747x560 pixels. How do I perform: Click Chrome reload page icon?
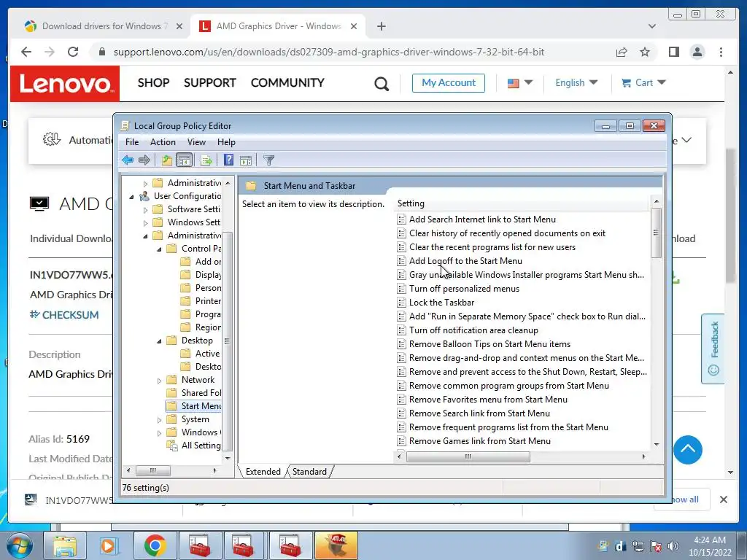click(x=73, y=52)
